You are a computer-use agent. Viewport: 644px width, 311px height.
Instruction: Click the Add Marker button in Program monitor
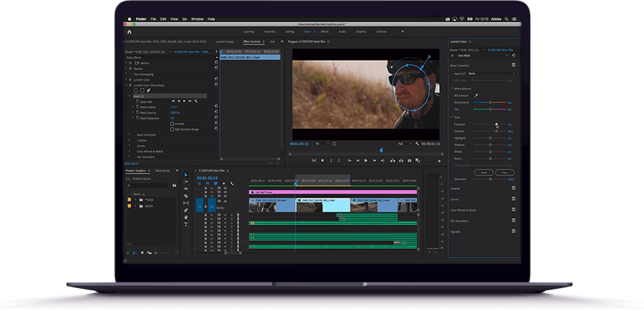click(323, 161)
